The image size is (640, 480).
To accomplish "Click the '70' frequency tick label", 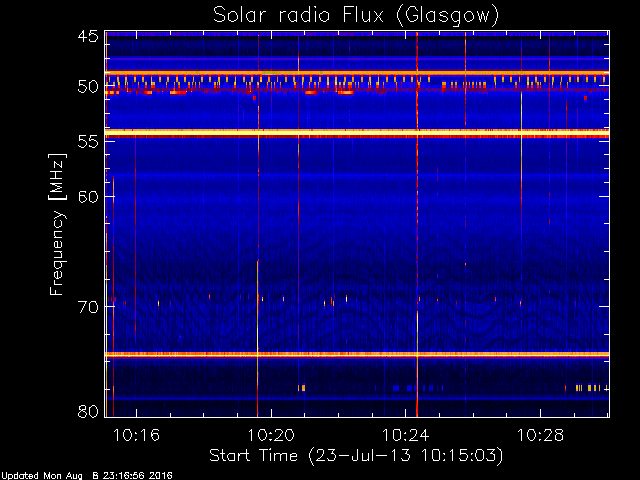I will click(88, 307).
